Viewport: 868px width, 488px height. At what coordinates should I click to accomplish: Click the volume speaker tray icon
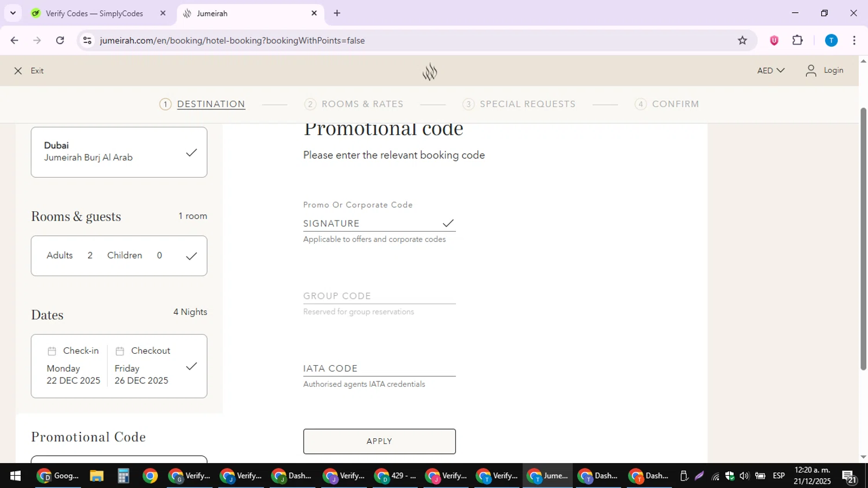[744, 476]
